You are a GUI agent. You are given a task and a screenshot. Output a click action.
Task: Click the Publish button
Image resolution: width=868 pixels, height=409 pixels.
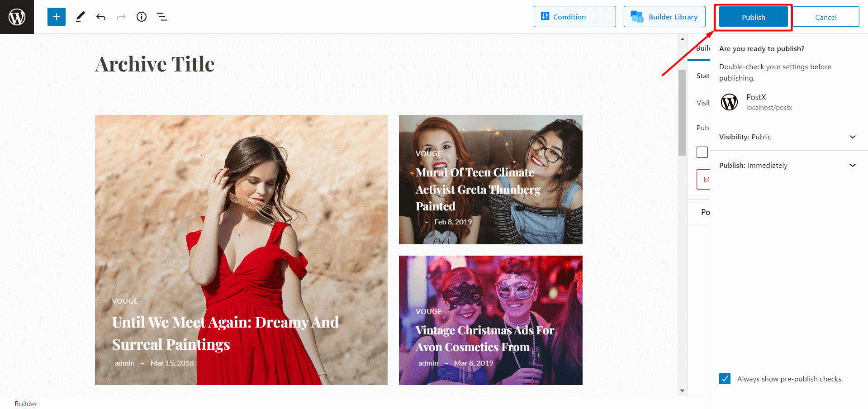pyautogui.click(x=753, y=17)
